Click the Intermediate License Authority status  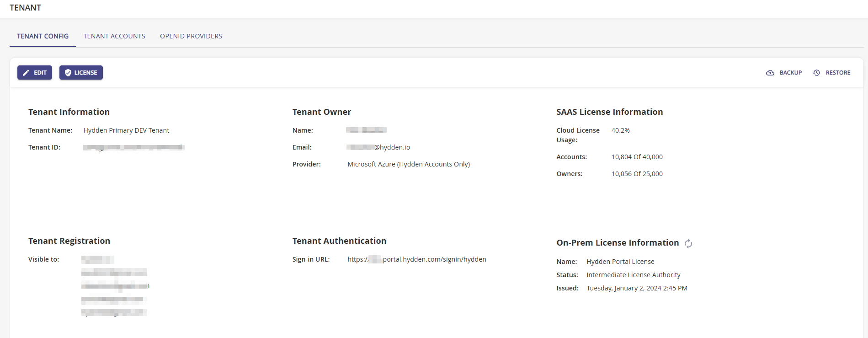pos(633,275)
